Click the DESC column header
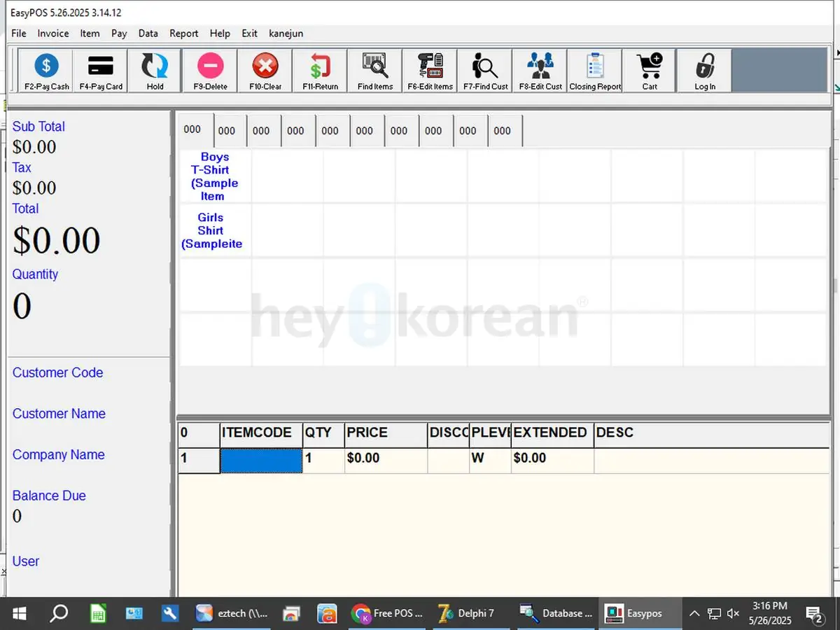Screen dimensions: 840x630 (x=711, y=433)
